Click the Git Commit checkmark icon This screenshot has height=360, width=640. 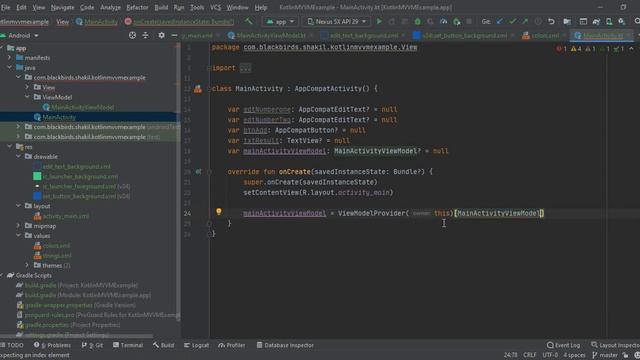pyautogui.click(x=512, y=21)
